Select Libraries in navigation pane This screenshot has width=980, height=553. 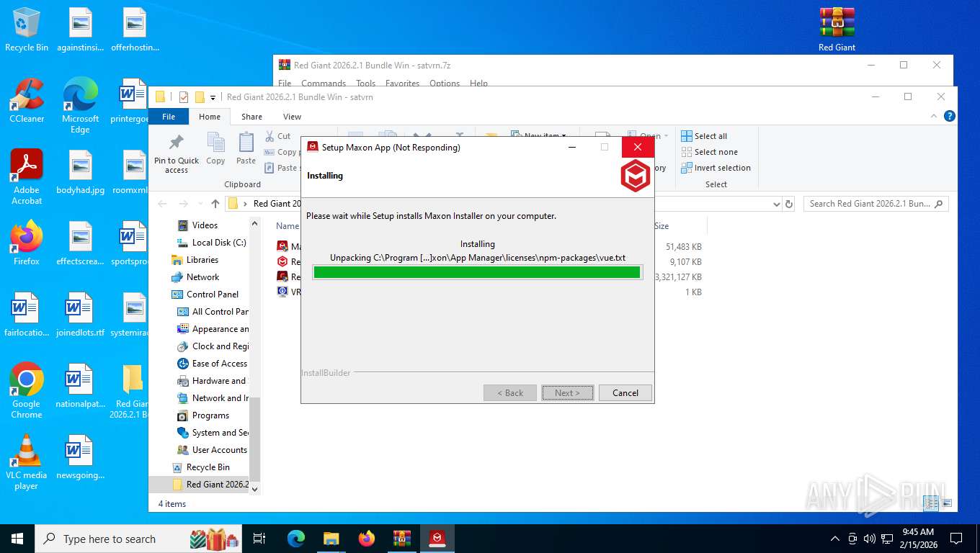click(x=195, y=260)
